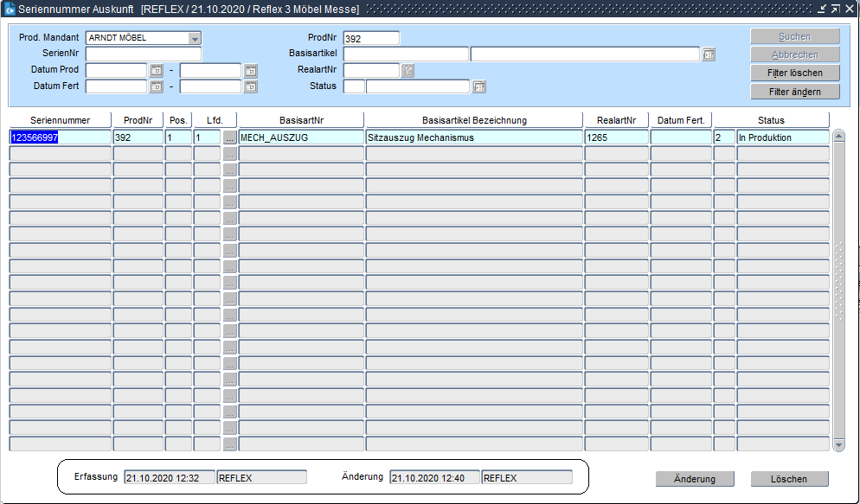This screenshot has height=504, width=860.
Task: Open the Datum Prod end date calendar
Action: [x=251, y=71]
